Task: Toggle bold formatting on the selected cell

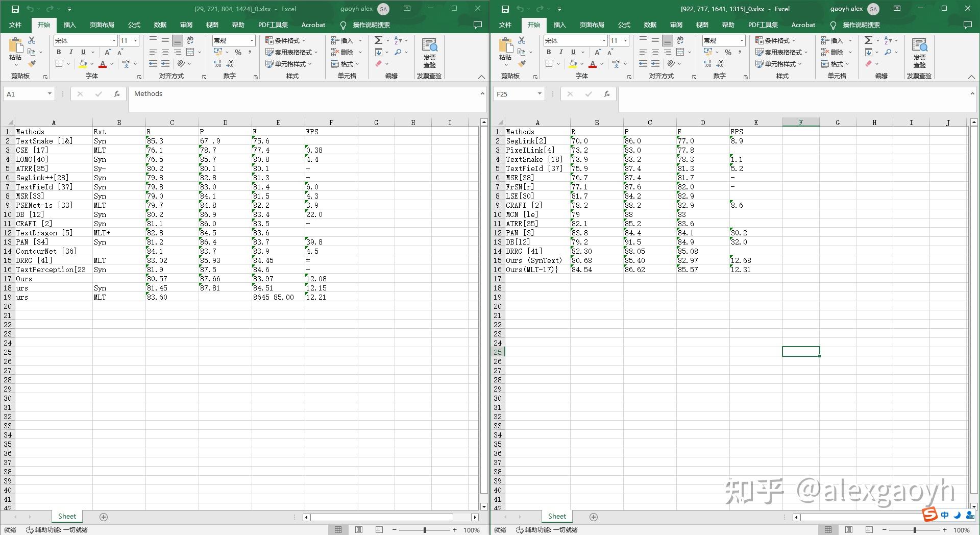Action: pyautogui.click(x=58, y=52)
